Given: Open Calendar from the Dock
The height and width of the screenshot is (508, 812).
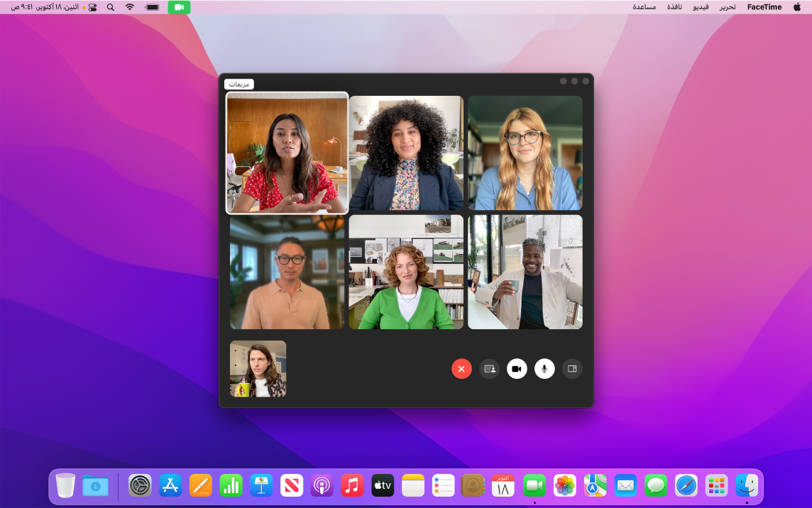Looking at the screenshot, I should click(x=504, y=486).
